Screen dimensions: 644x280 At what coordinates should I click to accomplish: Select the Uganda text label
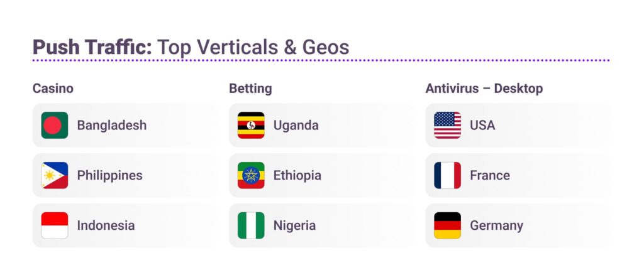(x=296, y=126)
